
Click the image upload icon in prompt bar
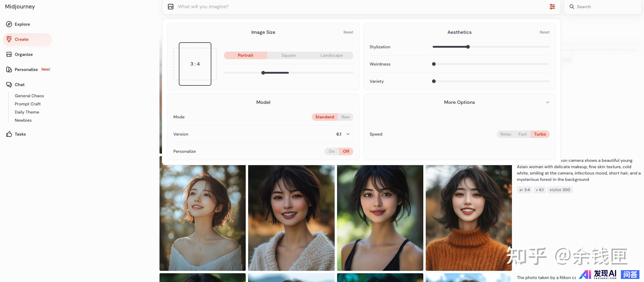click(x=171, y=7)
